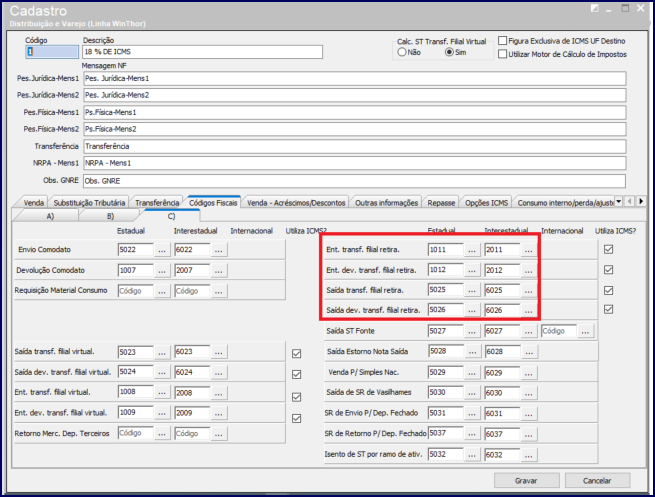Open lookup for Saída dev. transf. filial retira Estadual

[x=472, y=310]
